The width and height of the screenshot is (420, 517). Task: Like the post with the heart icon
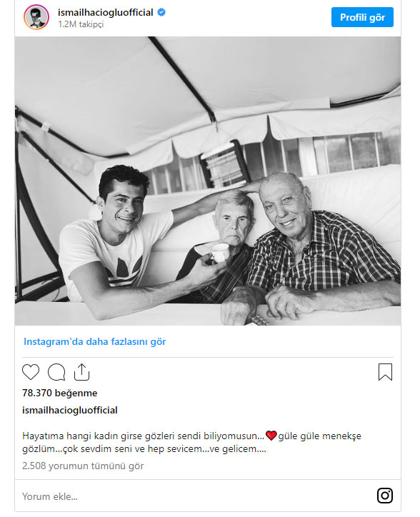pos(31,372)
